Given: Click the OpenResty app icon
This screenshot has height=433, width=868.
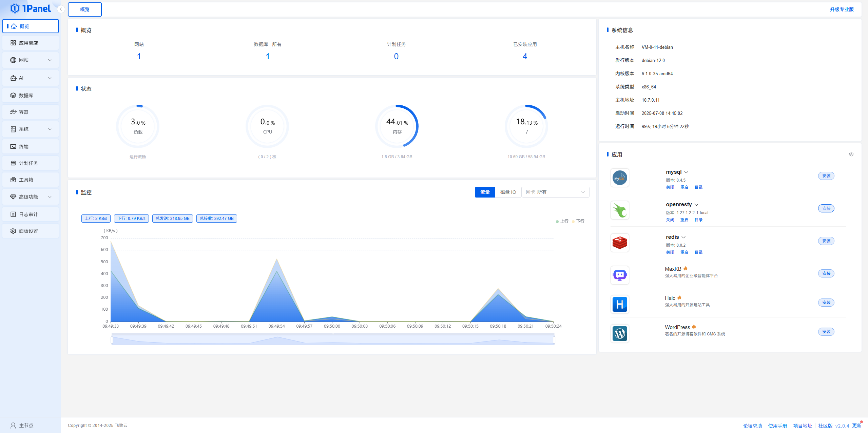Looking at the screenshot, I should click(619, 210).
